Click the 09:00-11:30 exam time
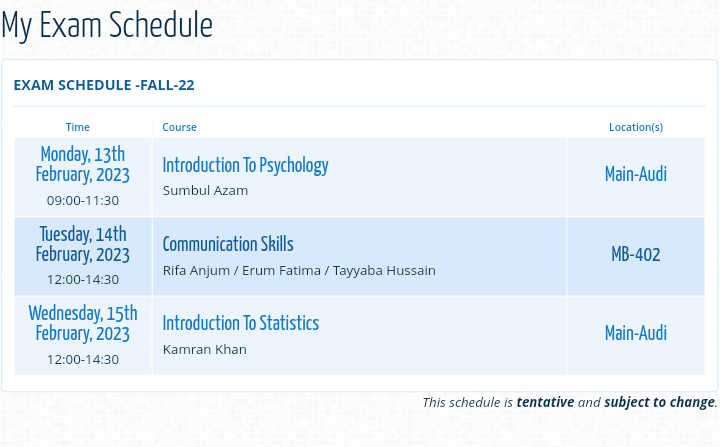 pos(83,200)
